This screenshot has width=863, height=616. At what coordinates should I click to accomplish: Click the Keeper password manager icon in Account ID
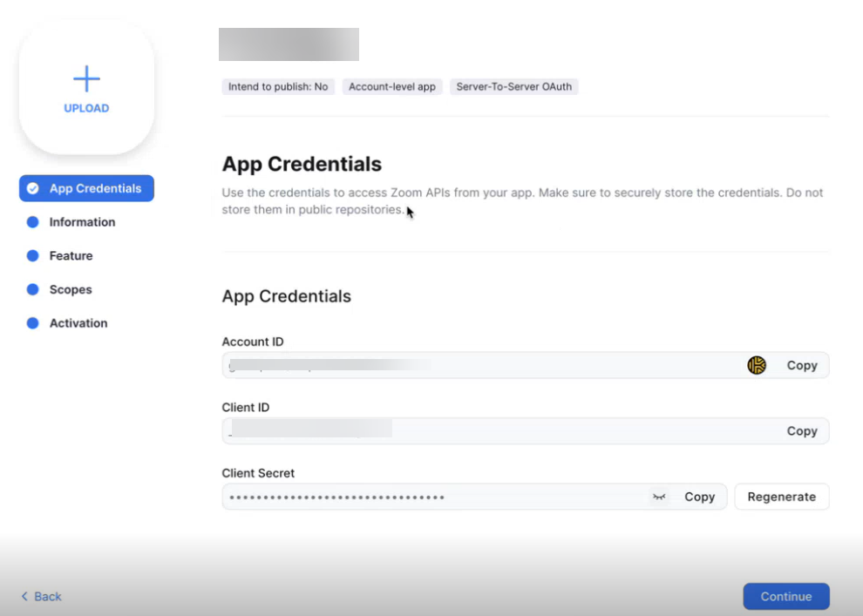point(757,365)
